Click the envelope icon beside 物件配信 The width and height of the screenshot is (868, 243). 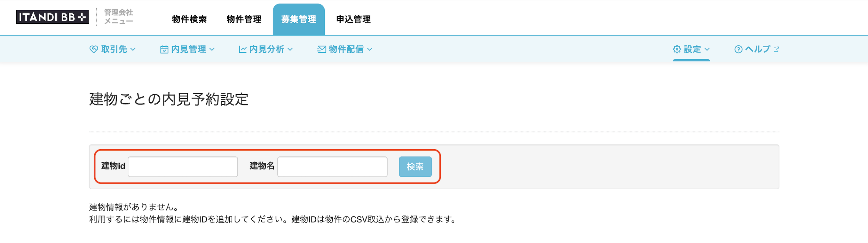(321, 50)
